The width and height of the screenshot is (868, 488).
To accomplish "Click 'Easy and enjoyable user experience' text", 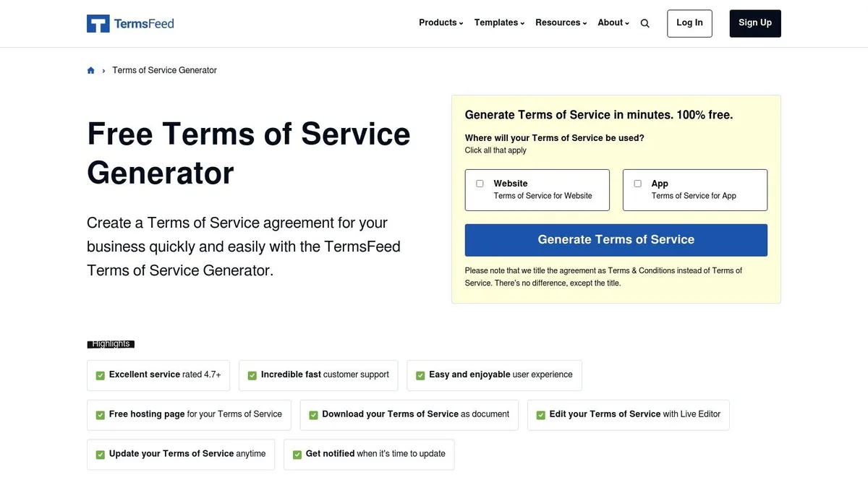I will tap(501, 374).
